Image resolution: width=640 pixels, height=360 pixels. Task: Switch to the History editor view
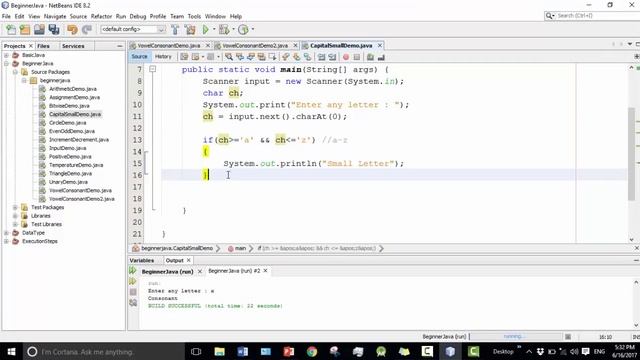click(163, 57)
